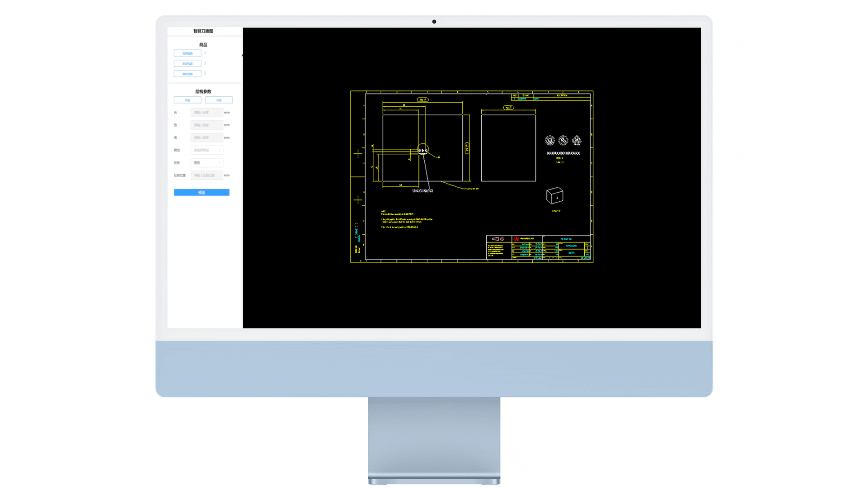Screen dimensions: 868x488
Task: Click the leftmost circular certification symbol
Action: point(549,141)
